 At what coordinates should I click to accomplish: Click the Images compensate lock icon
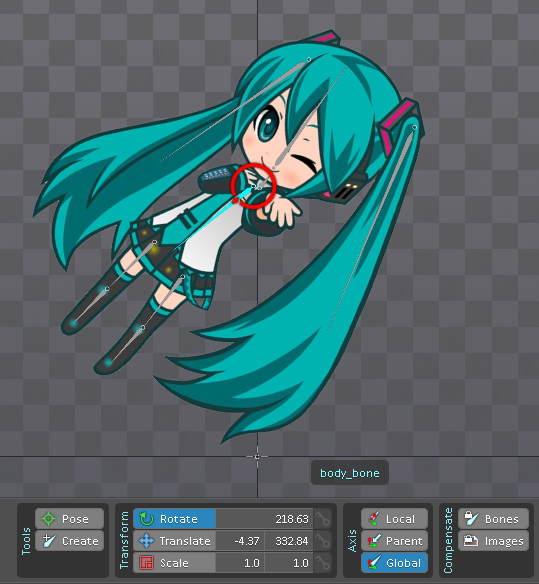tap(471, 541)
